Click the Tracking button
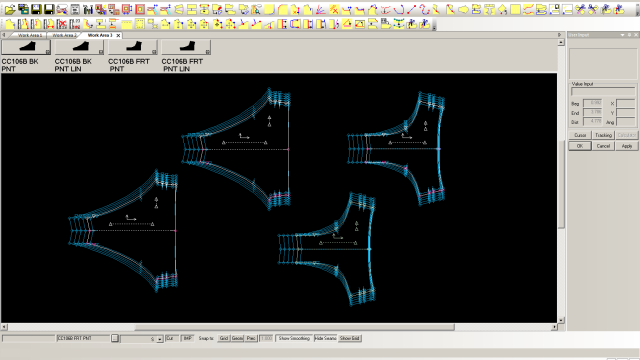This screenshot has width=640, height=360. click(x=603, y=135)
